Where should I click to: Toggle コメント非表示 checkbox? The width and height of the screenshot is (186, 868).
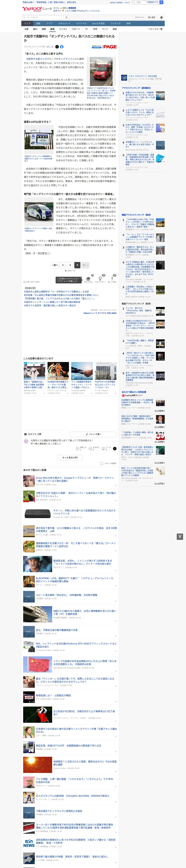click(102, 463)
